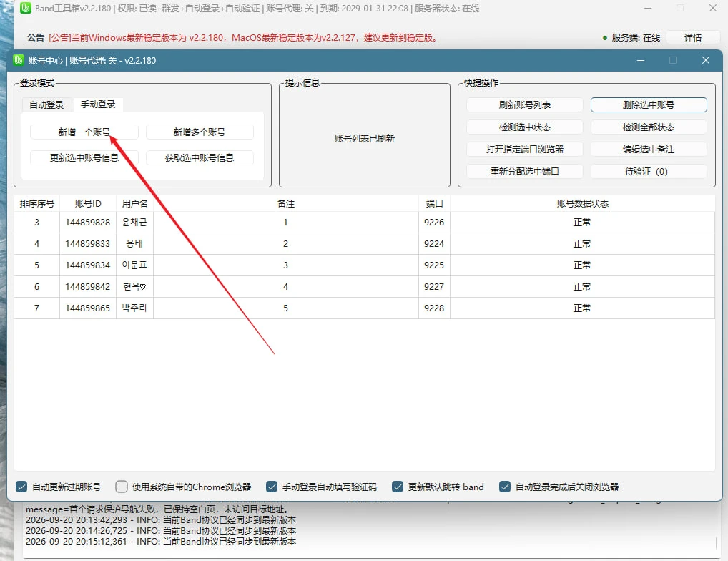
Task: Click the 用户名 column header
Action: tap(134, 203)
